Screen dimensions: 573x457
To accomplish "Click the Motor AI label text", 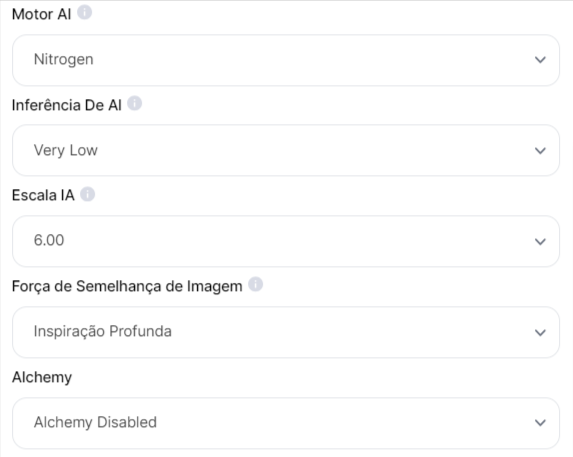I will [41, 15].
